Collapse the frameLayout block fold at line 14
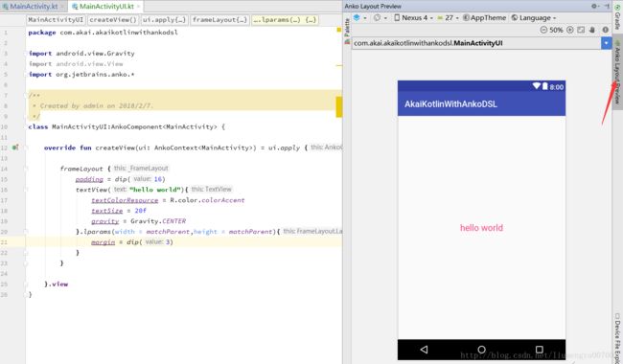623x364 pixels. click(x=26, y=169)
